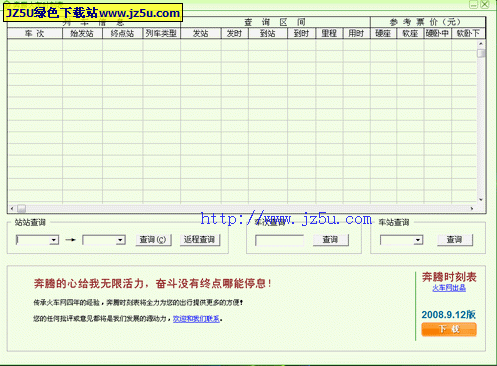This screenshot has height=366, width=497.
Task: Click the 近程查询 button
Action: click(x=200, y=240)
